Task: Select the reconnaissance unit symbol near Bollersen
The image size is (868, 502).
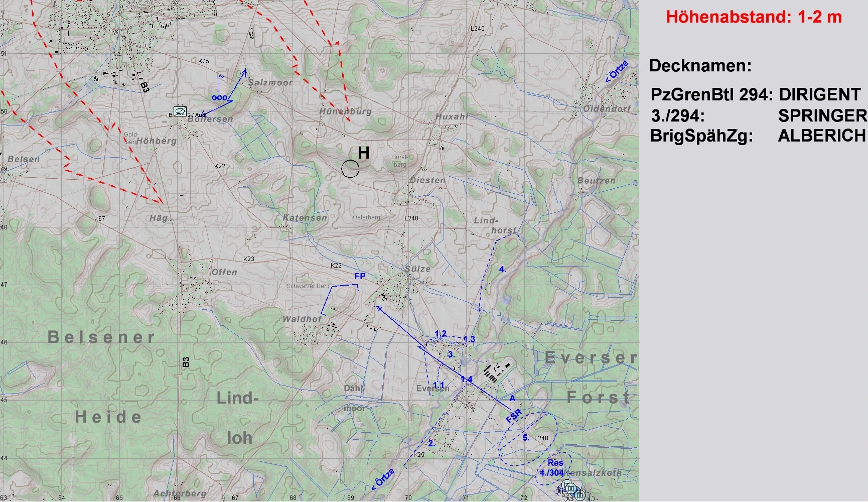Action: (180, 111)
